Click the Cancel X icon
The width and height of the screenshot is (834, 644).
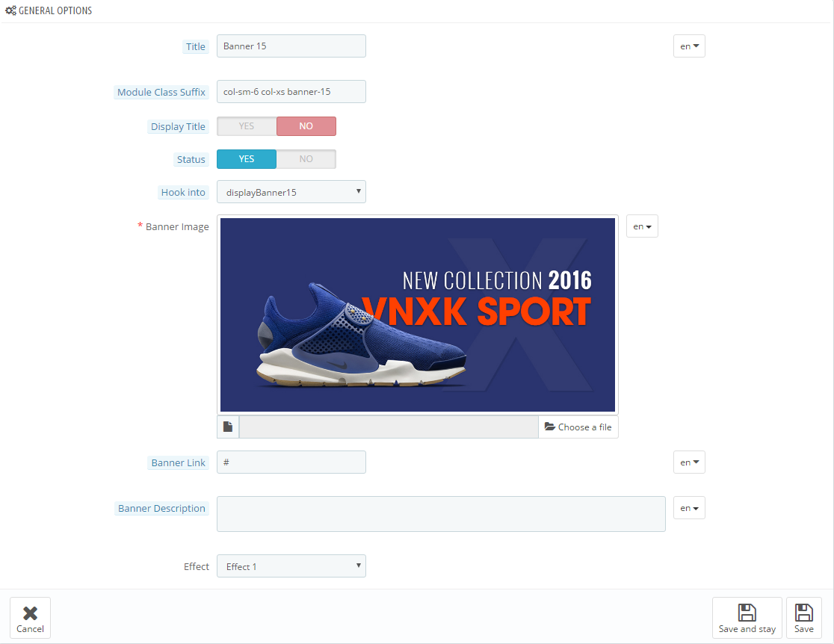pyautogui.click(x=31, y=613)
